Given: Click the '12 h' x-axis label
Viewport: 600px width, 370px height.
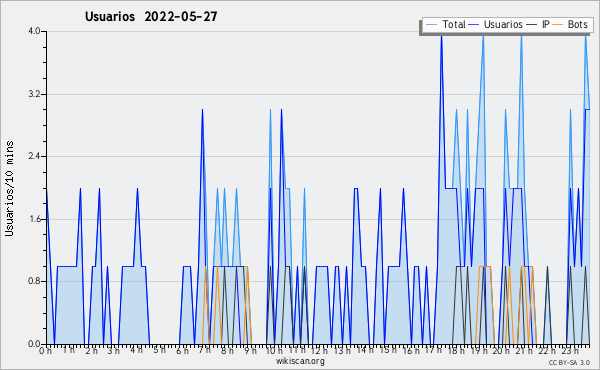Looking at the screenshot, I should click(319, 350).
